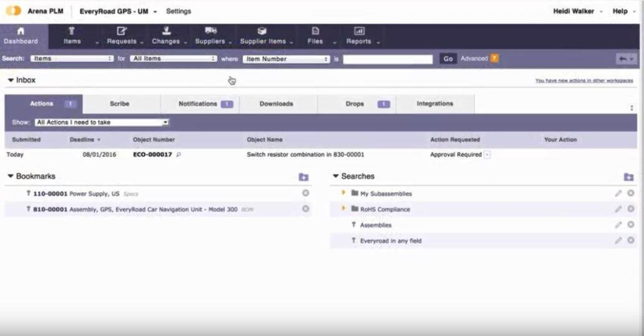Run the Everyroad in any field search
644x336 pixels.
point(391,241)
